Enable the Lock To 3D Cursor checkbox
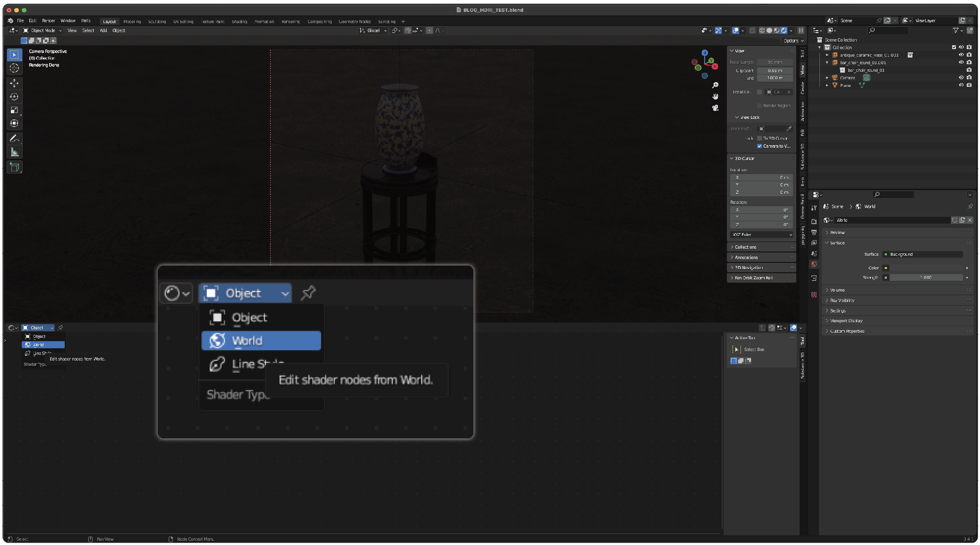The image size is (980, 545). [759, 138]
